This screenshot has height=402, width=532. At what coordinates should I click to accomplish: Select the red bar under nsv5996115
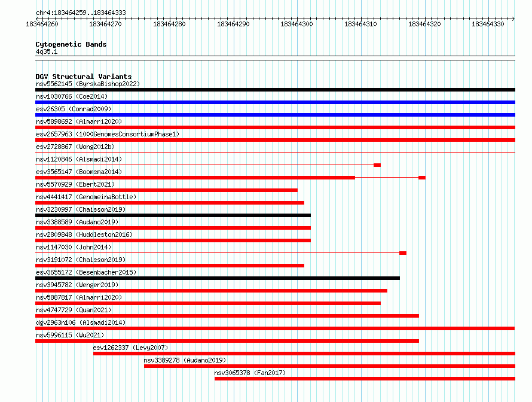click(227, 341)
